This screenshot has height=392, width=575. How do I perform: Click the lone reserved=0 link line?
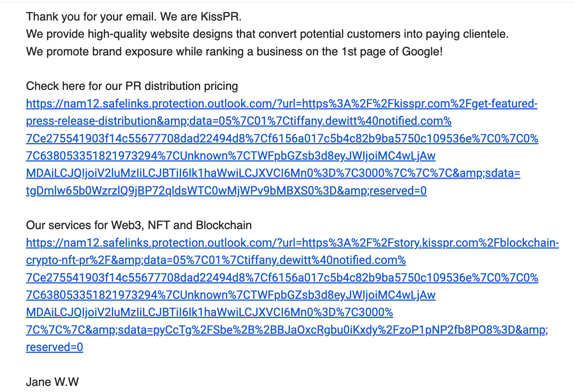pos(55,347)
